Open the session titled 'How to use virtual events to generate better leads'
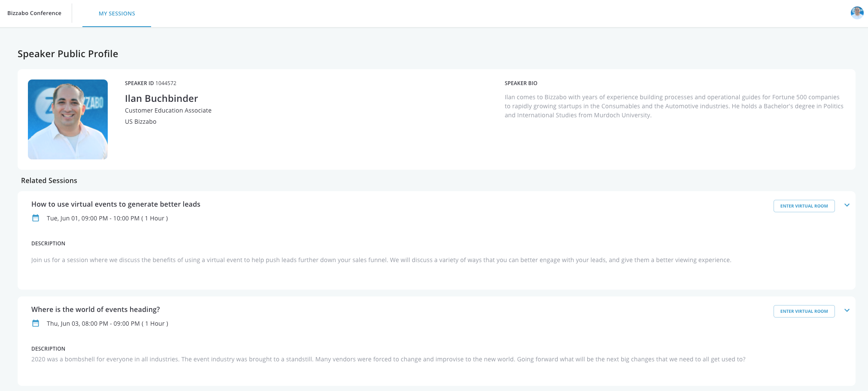This screenshot has height=391, width=868. (x=115, y=204)
